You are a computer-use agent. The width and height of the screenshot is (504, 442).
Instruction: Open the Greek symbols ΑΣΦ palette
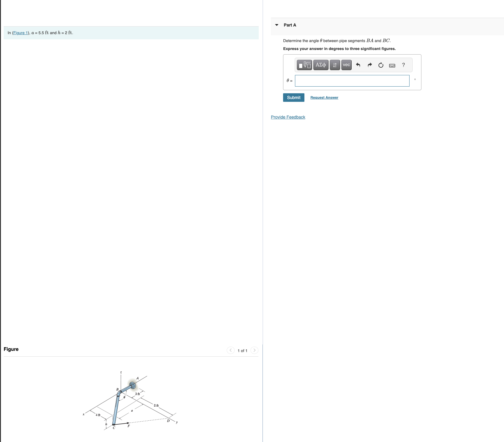[321, 65]
